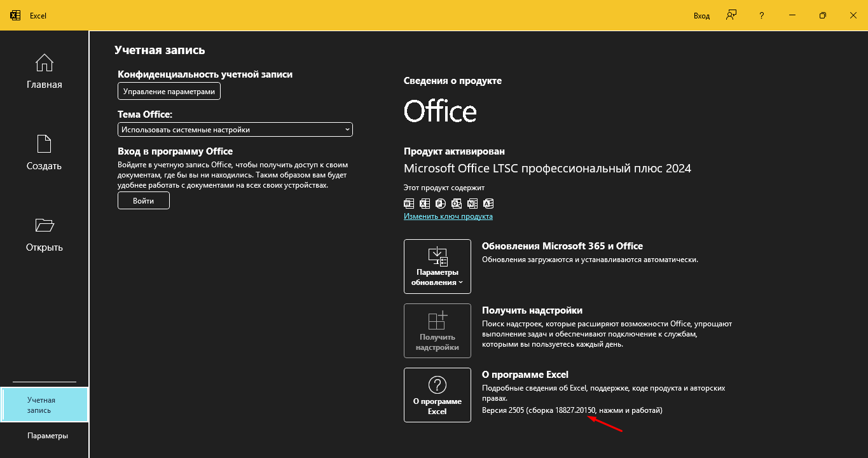Minimize the Excel window
Image resolution: width=868 pixels, height=458 pixels.
point(792,15)
